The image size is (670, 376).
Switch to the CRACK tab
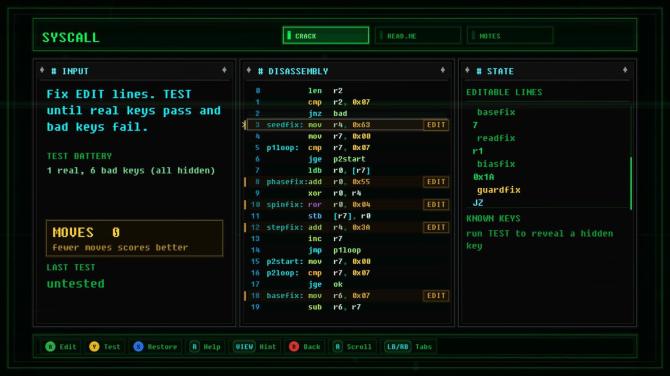point(326,35)
